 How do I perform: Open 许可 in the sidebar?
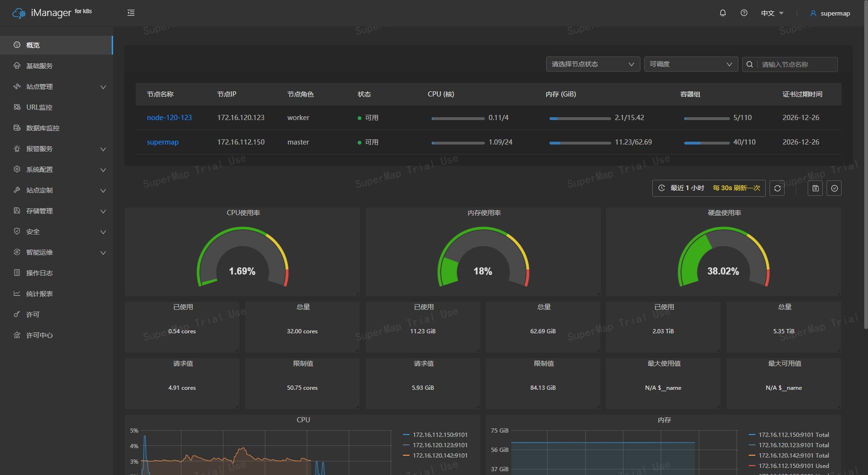56,314
